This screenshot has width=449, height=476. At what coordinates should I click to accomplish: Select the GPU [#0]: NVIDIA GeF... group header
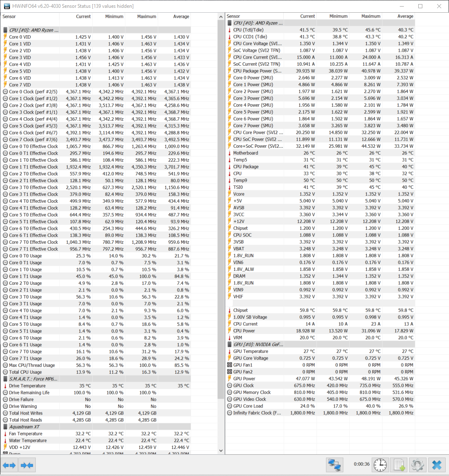(x=320, y=345)
